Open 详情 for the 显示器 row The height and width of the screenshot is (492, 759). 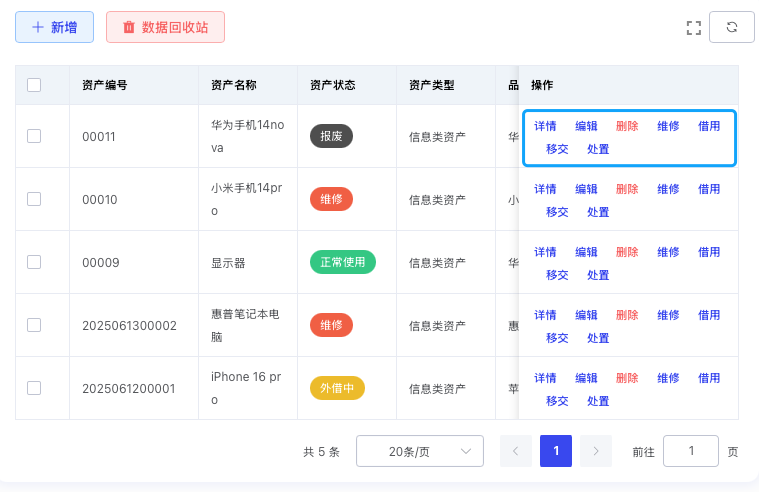tap(545, 252)
